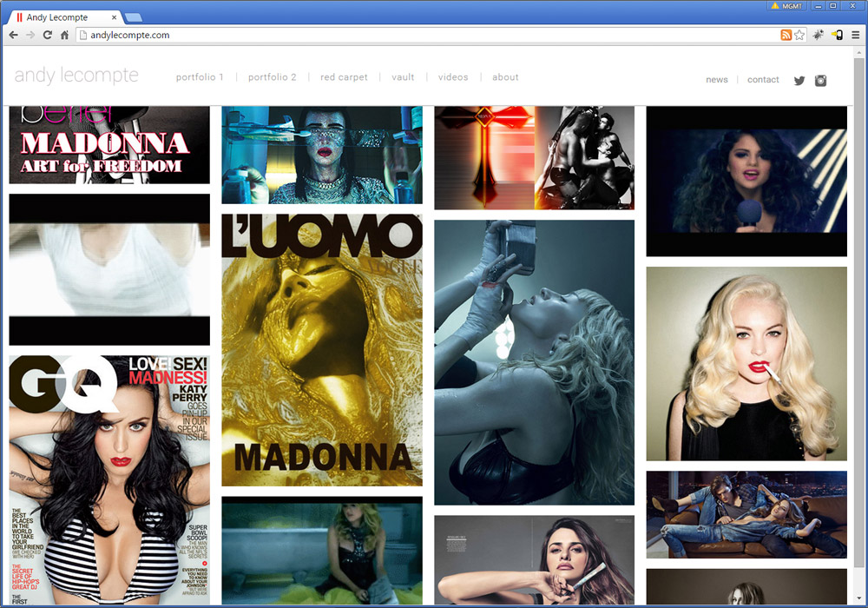Reload the current page
The width and height of the screenshot is (868, 608).
[48, 35]
